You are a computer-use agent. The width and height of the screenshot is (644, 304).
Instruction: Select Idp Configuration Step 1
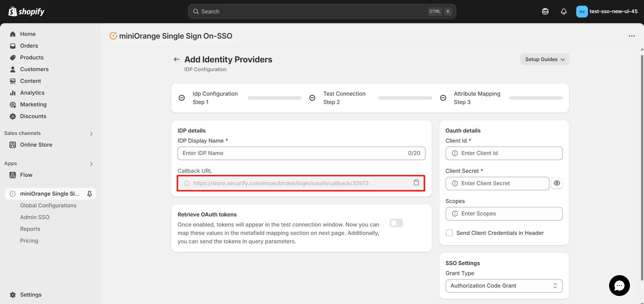pyautogui.click(x=215, y=98)
